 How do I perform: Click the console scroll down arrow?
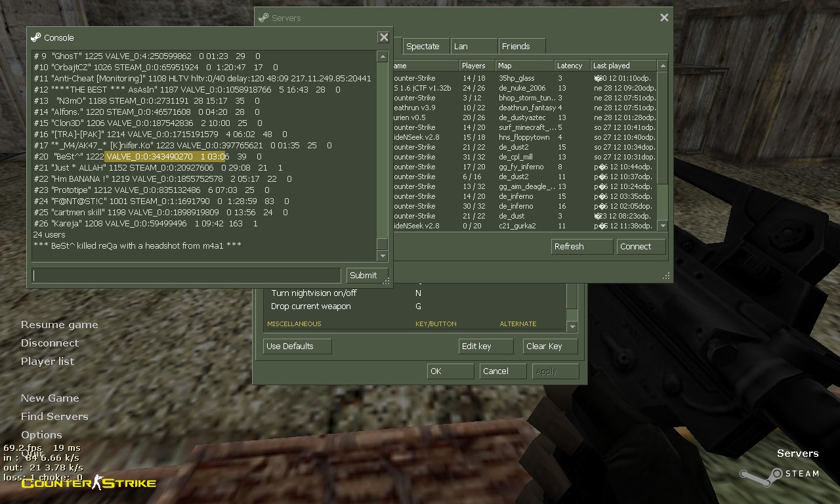382,255
